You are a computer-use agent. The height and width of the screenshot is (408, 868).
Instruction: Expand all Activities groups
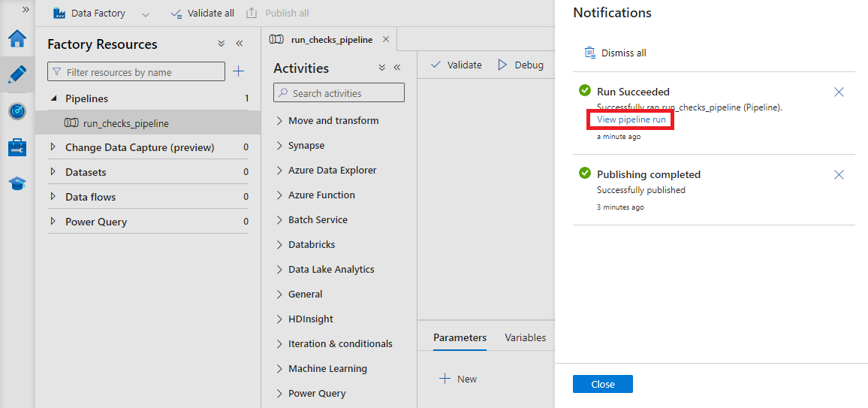tap(382, 68)
